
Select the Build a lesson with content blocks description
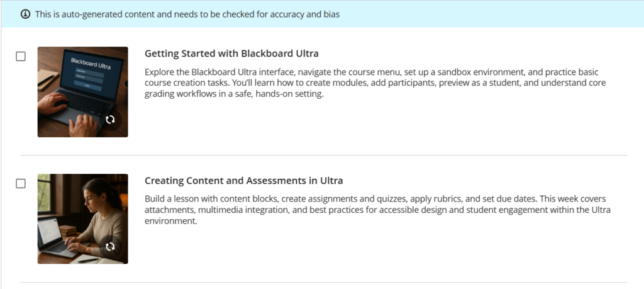click(x=377, y=210)
